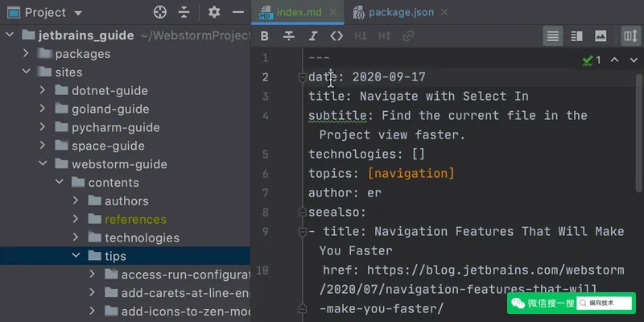Toggle code span formatting
This screenshot has height=322, width=644.
pos(336,36)
